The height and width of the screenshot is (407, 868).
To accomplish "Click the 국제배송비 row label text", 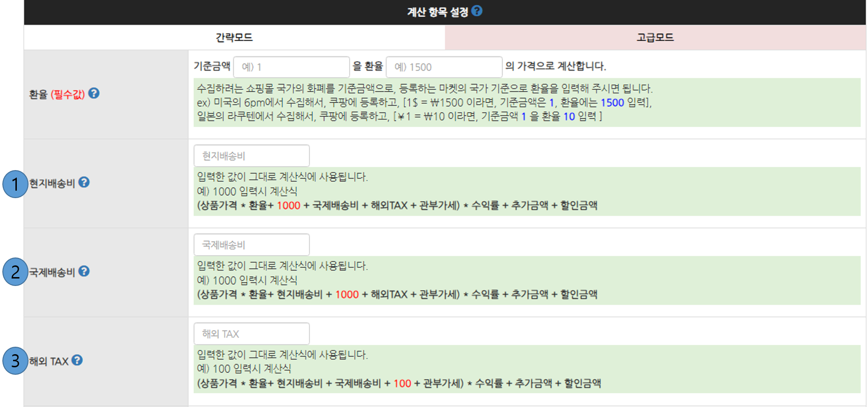I will click(x=52, y=272).
